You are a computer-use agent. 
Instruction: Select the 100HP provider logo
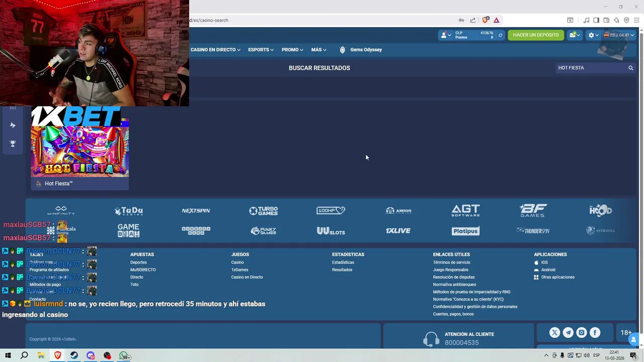[x=331, y=211]
